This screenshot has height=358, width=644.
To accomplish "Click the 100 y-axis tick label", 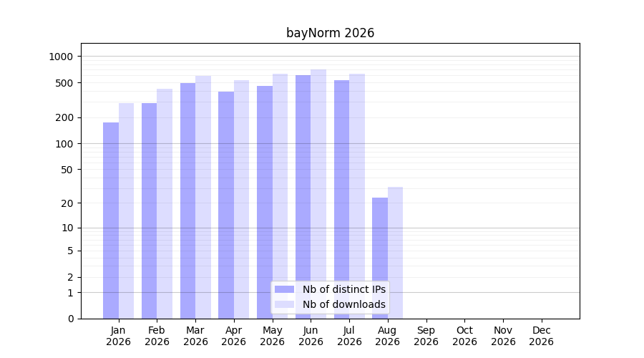I will [64, 144].
